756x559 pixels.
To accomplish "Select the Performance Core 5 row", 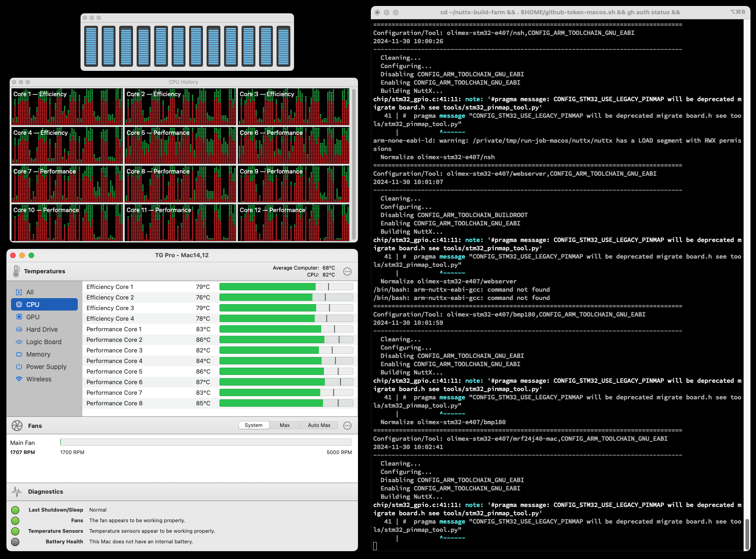I will pos(220,371).
